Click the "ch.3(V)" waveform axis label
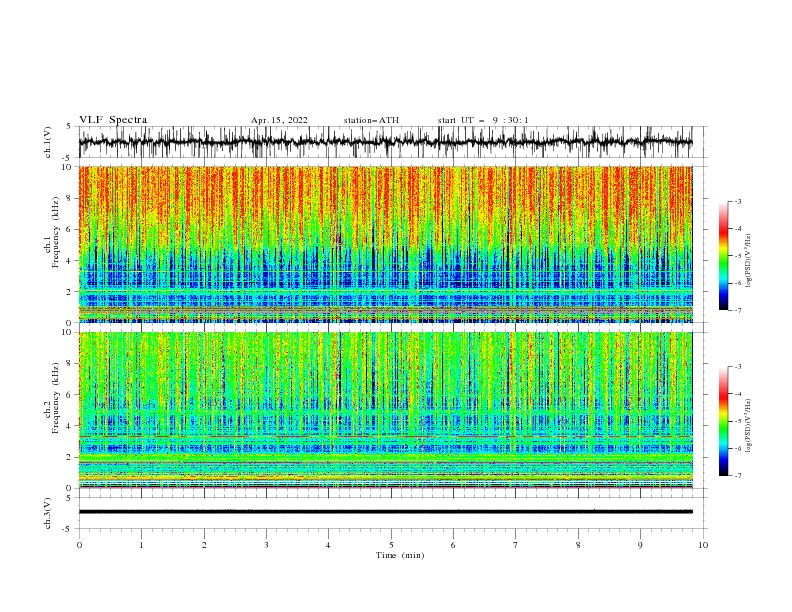792x612 pixels. pos(48,513)
